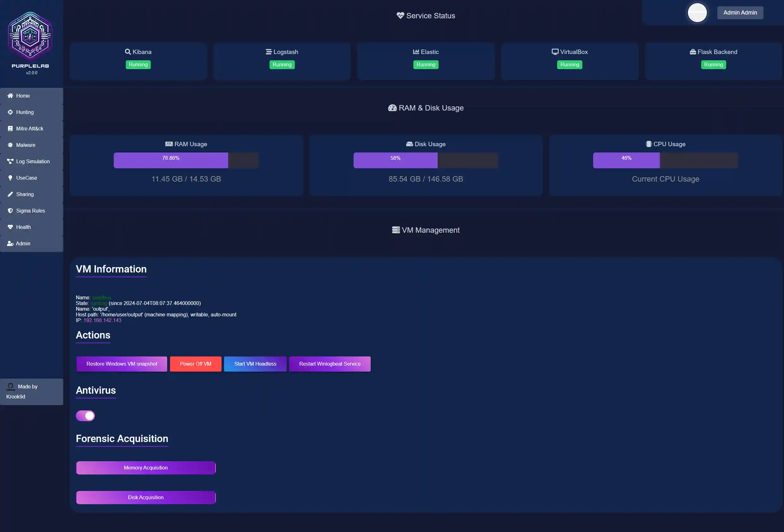This screenshot has width=784, height=532.
Task: Click the GitHub icon beside Made by
Action: [10, 387]
